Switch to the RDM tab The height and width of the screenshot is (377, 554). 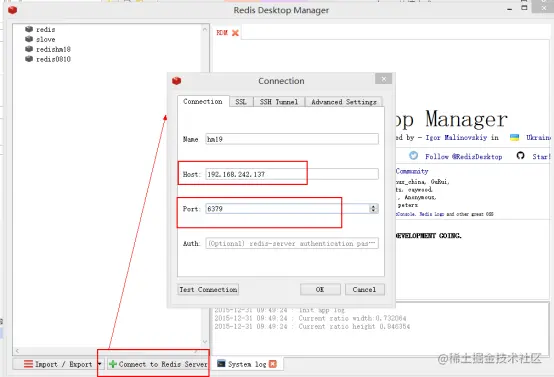[x=222, y=33]
